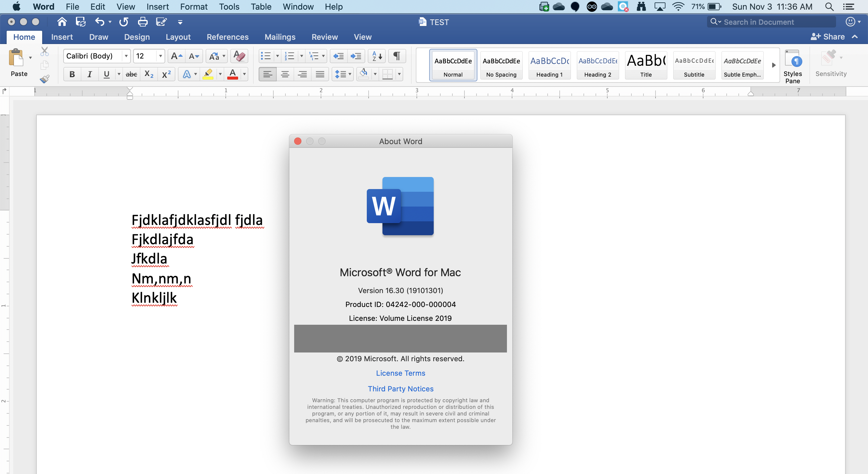Viewport: 868px width, 474px height.
Task: Click the Format Painter brush icon
Action: tap(45, 79)
